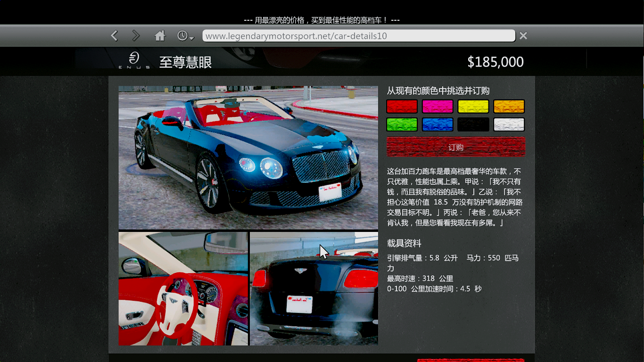The image size is (644, 362).
Task: View the rear view car image
Action: [x=314, y=288]
